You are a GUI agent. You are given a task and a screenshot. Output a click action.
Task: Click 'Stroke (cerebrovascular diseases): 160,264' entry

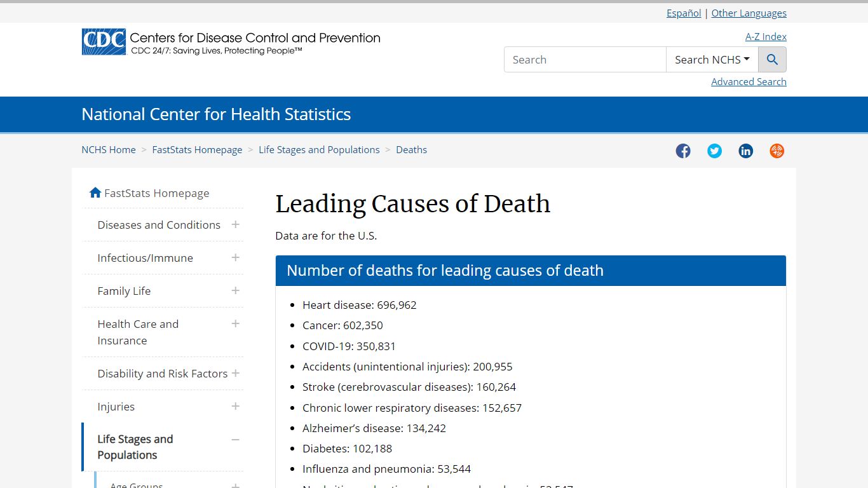pyautogui.click(x=409, y=387)
